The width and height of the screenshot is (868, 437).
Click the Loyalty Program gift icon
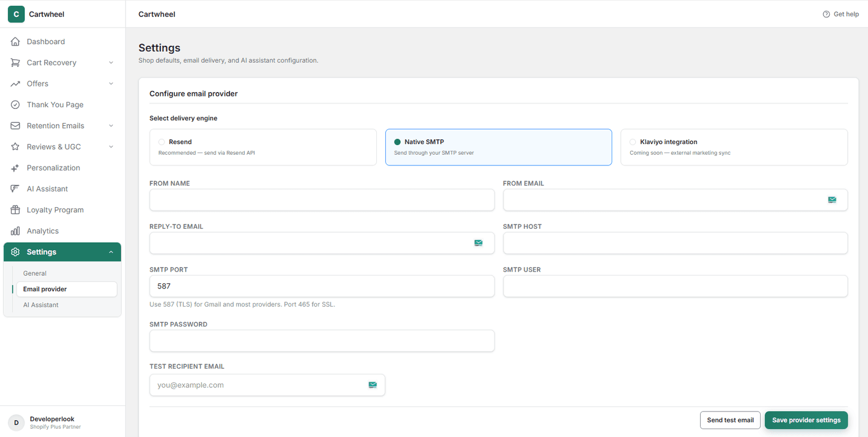pos(15,210)
